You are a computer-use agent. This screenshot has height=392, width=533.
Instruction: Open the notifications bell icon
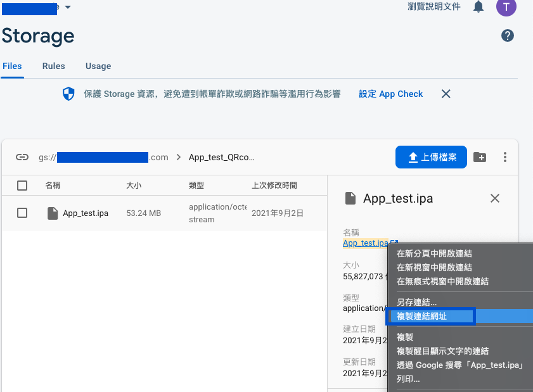tap(478, 6)
